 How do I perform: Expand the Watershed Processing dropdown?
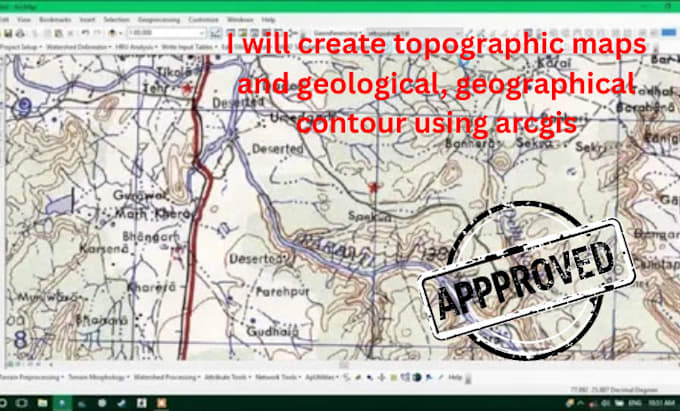point(167,378)
